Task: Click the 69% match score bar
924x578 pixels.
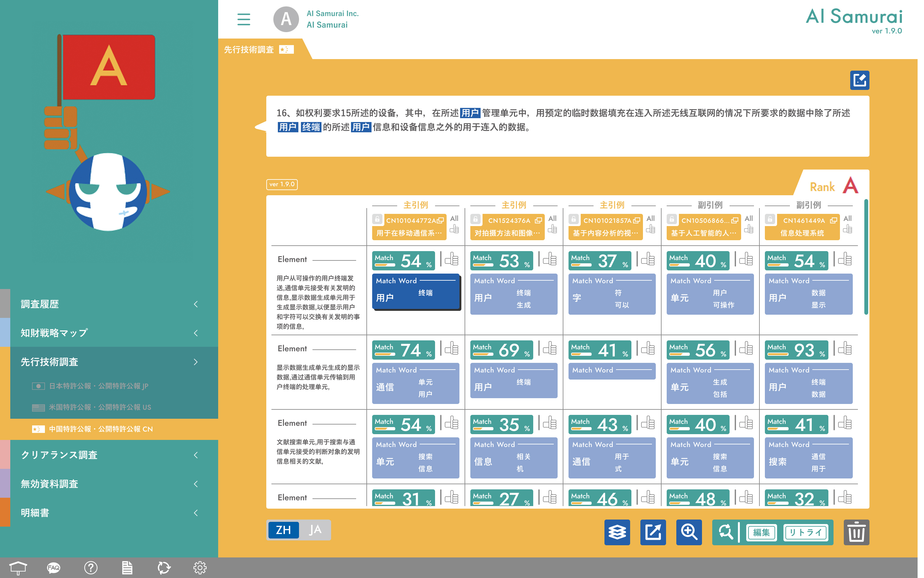Action: [x=502, y=350]
